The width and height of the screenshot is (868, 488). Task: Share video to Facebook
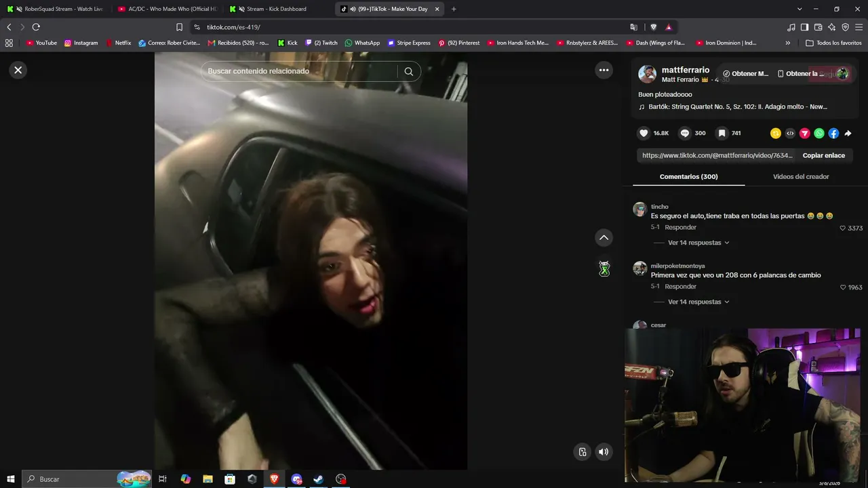pos(833,134)
